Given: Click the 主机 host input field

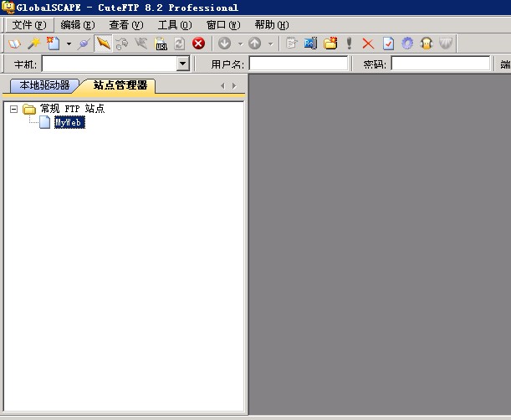Looking at the screenshot, I should (110, 64).
